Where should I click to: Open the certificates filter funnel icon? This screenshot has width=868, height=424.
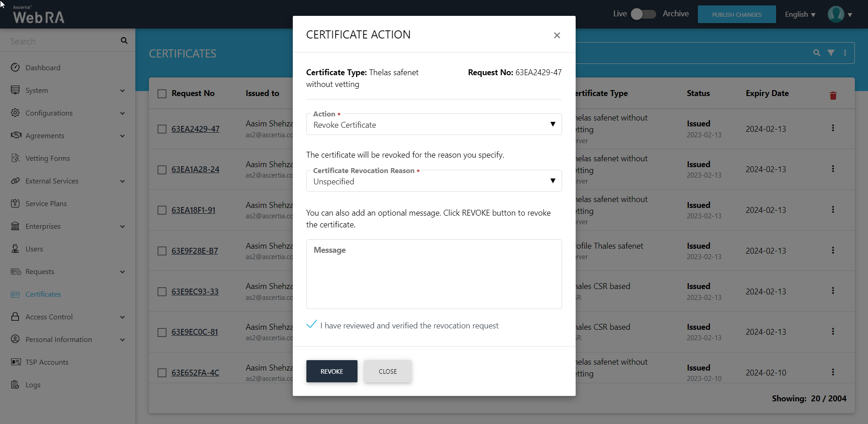pos(831,53)
